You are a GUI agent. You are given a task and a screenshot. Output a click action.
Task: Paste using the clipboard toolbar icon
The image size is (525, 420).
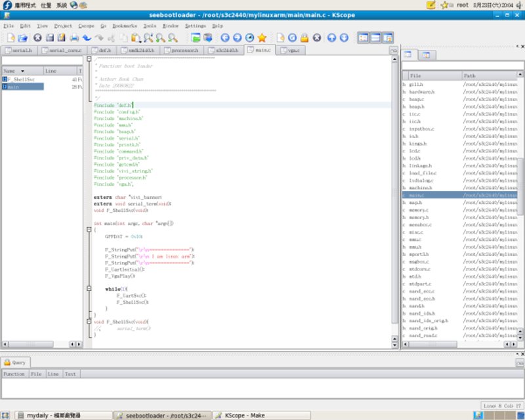point(136,38)
